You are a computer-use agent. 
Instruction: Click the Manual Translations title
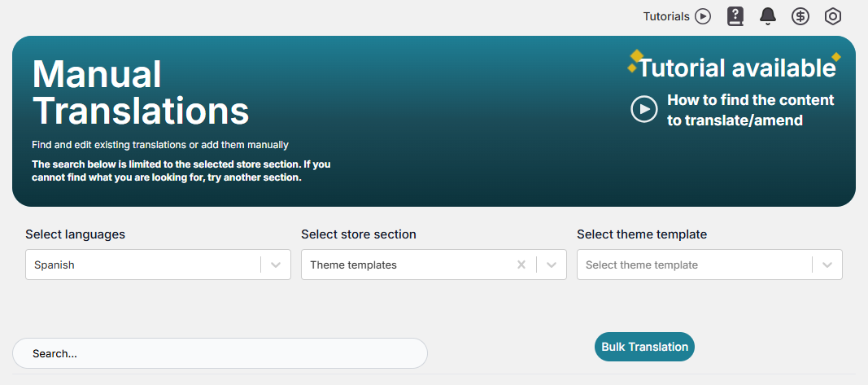141,92
